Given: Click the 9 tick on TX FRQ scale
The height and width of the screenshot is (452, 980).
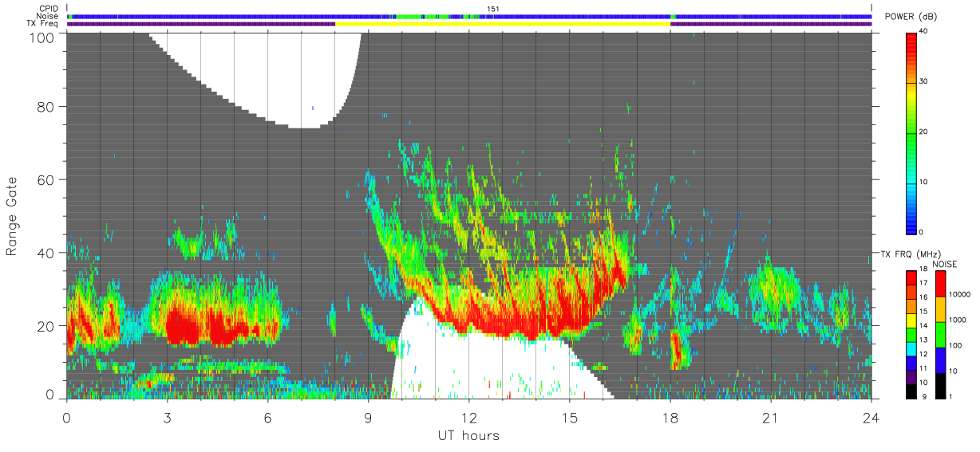Looking at the screenshot, I should 924,396.
